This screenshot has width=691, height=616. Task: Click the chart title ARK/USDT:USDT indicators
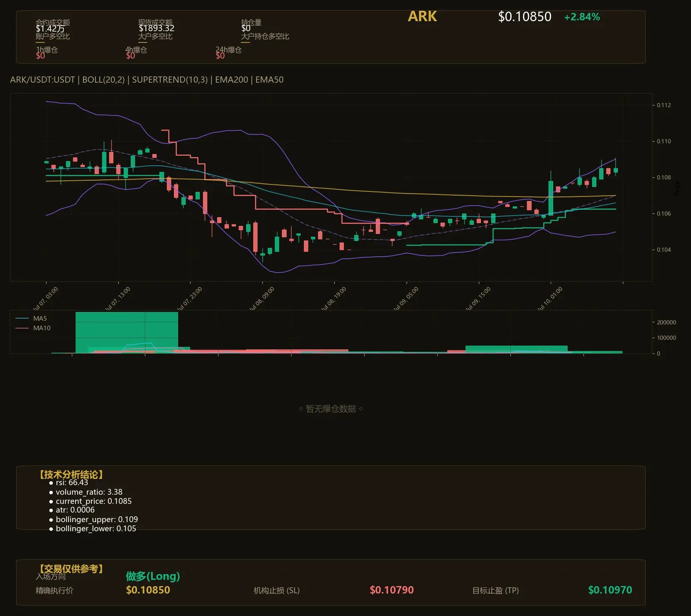tap(147, 80)
